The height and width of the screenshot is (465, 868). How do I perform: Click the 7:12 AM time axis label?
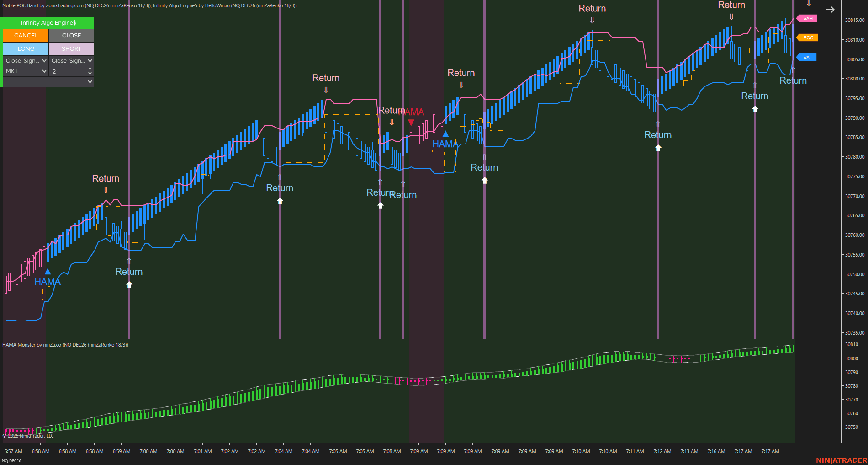662,451
